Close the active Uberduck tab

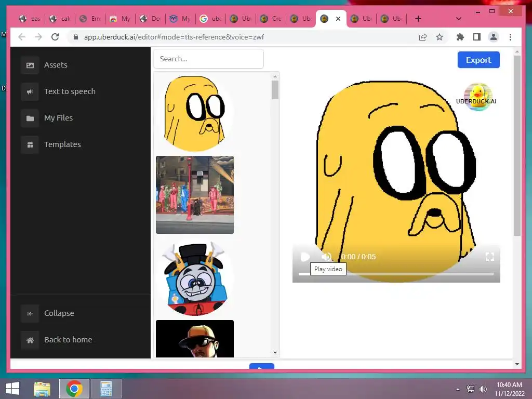pyautogui.click(x=338, y=19)
